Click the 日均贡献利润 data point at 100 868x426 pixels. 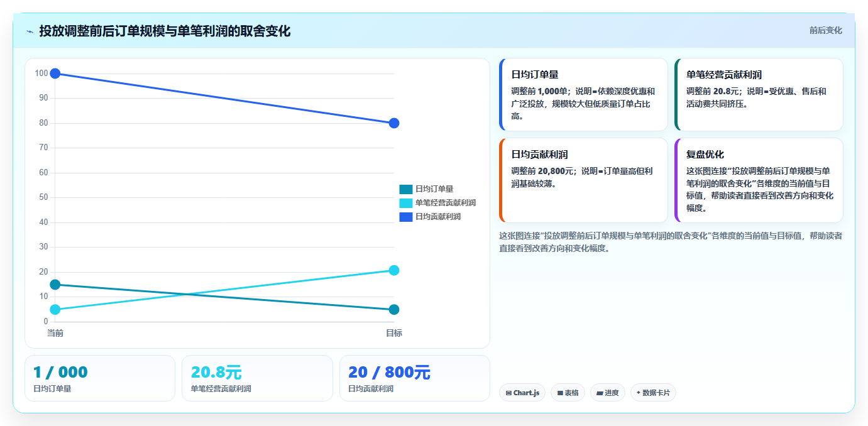(55, 74)
